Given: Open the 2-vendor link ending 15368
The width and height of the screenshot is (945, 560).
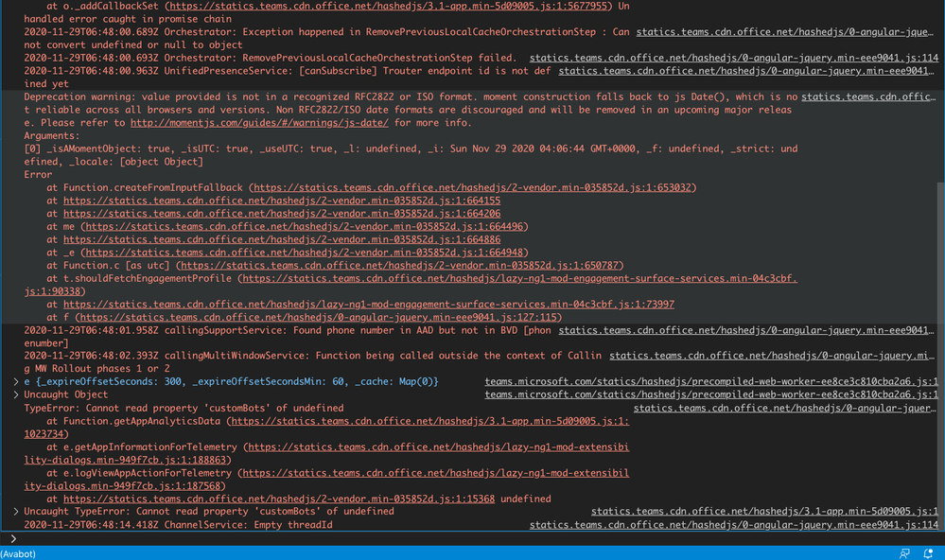Looking at the screenshot, I should click(279, 499).
